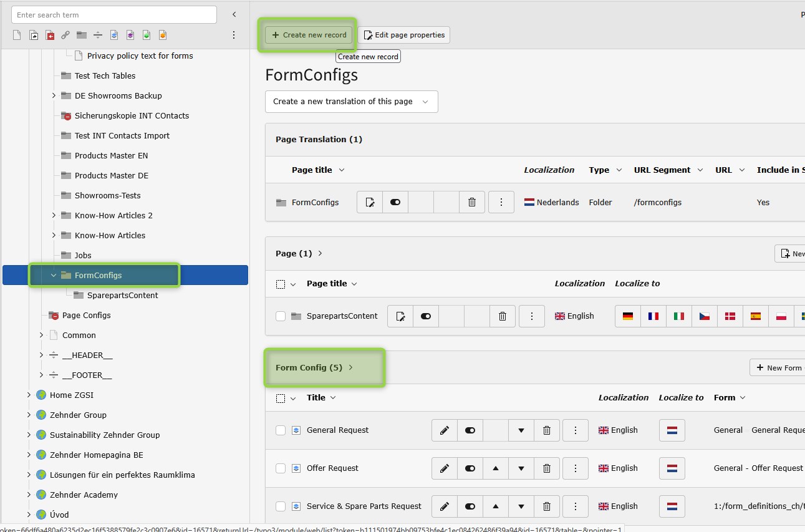Move Offer Request record up
This screenshot has height=532, width=805.
coord(496,468)
